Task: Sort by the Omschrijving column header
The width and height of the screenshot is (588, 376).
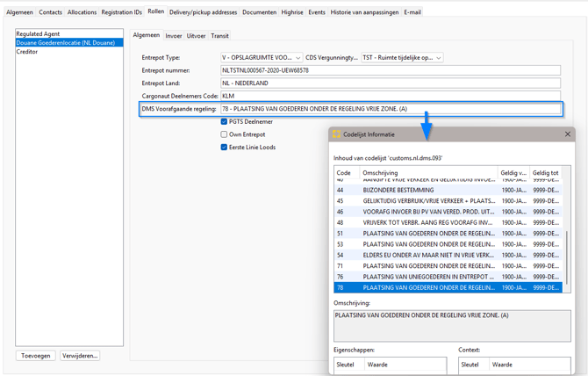Action: 428,172
